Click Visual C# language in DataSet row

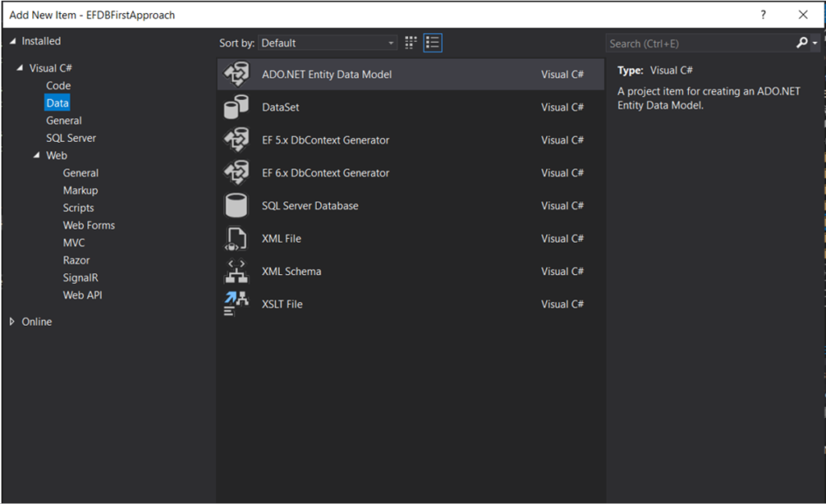pyautogui.click(x=562, y=107)
